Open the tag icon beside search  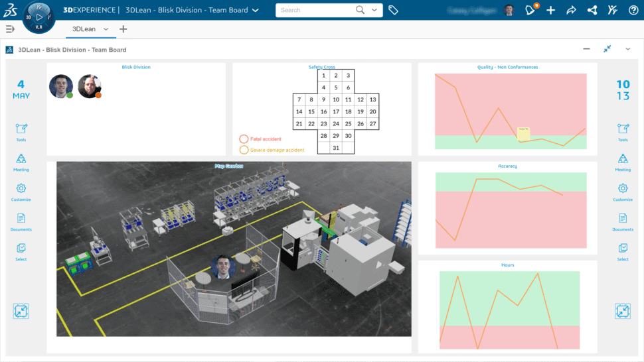[393, 10]
